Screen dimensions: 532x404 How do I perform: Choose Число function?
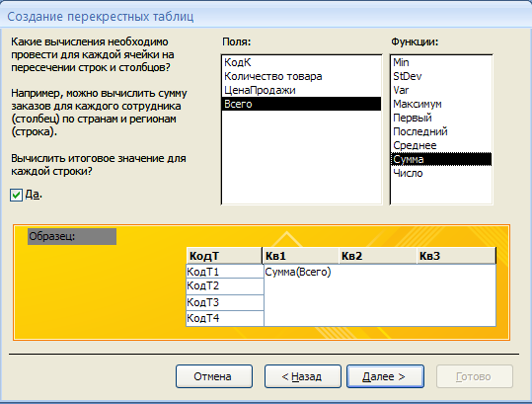pyautogui.click(x=441, y=173)
